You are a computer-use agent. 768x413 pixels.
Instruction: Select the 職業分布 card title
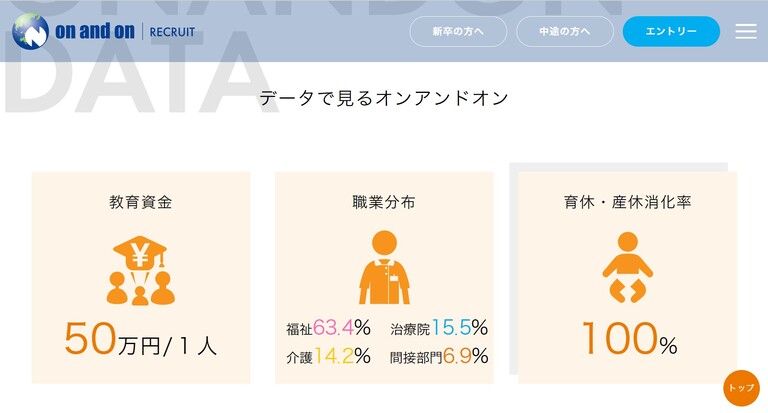pos(384,202)
